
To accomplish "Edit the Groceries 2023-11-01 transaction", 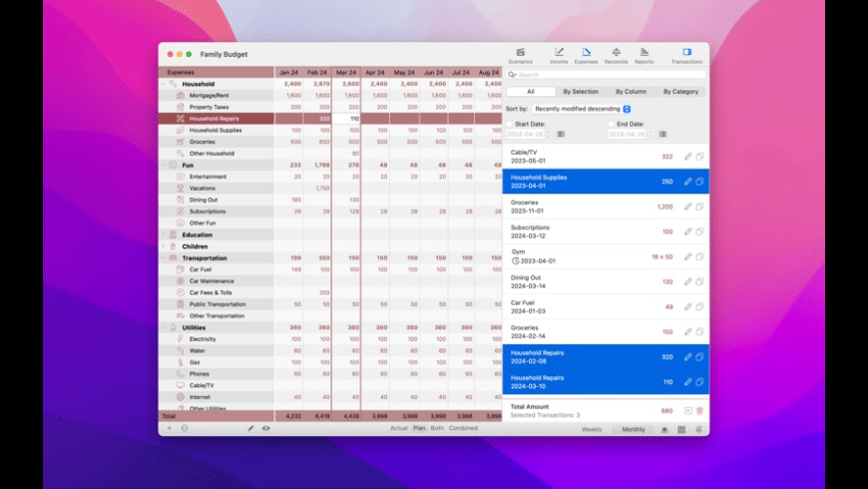I will coord(687,207).
